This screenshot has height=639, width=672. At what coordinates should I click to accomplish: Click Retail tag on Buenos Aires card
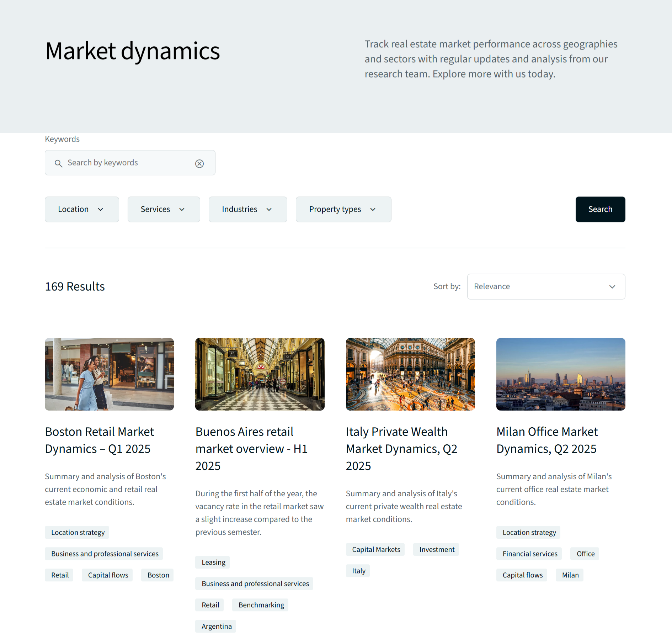pos(209,605)
